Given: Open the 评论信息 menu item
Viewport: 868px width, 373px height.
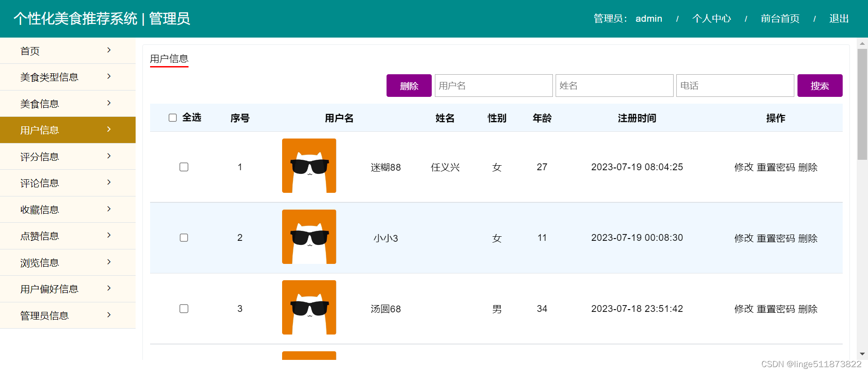Looking at the screenshot, I should tap(68, 183).
